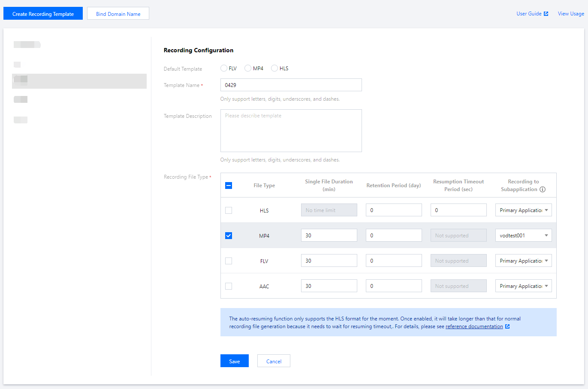Click HLS Retention Period input
Image resolution: width=588 pixels, height=389 pixels.
tap(394, 210)
